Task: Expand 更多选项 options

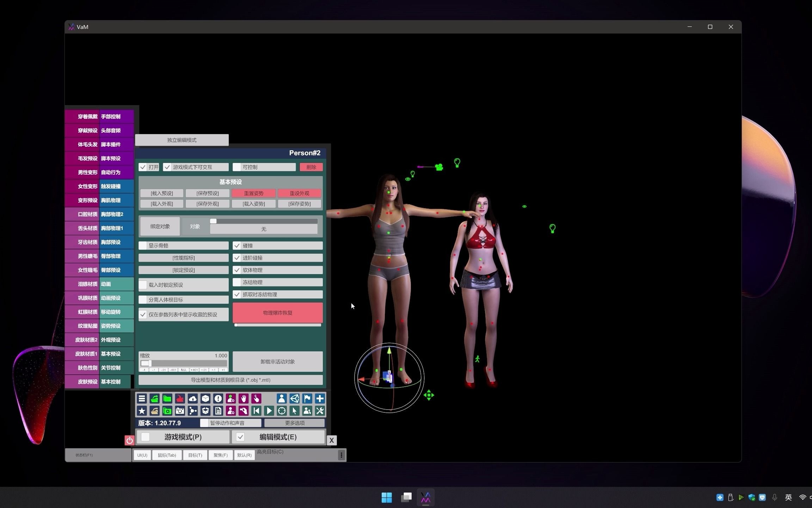Action: (x=295, y=423)
